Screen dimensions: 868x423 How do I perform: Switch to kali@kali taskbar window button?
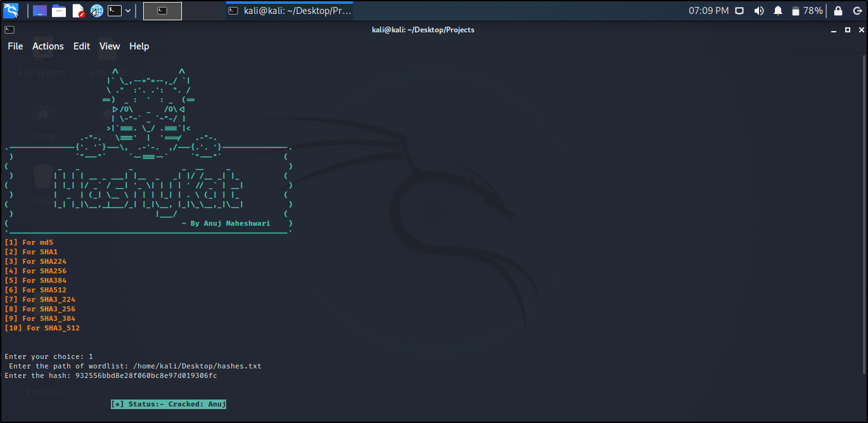[290, 11]
